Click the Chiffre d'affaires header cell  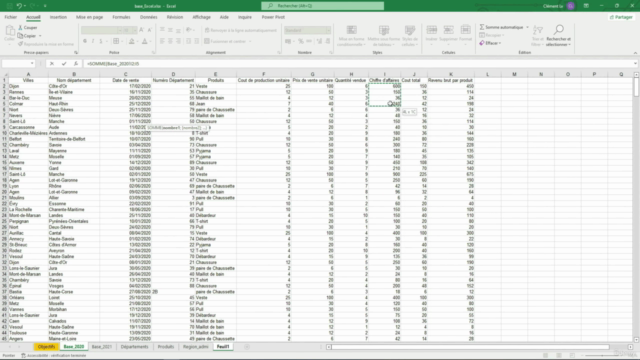tap(384, 80)
